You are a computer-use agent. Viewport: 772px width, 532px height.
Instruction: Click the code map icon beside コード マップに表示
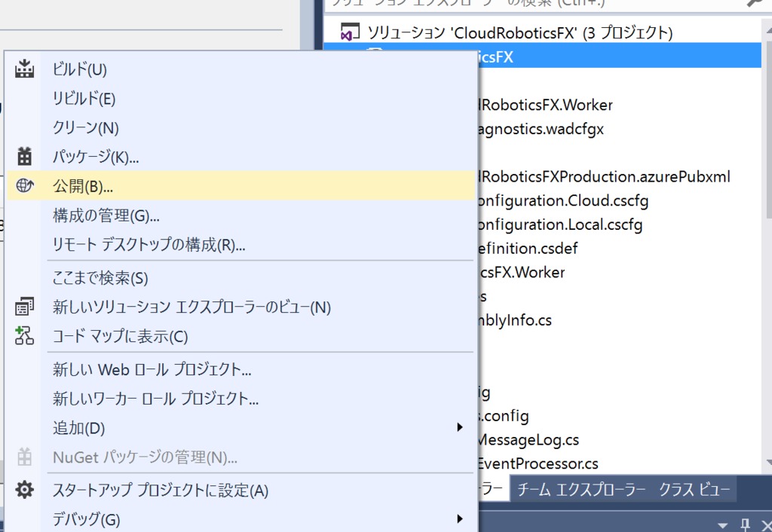[24, 335]
